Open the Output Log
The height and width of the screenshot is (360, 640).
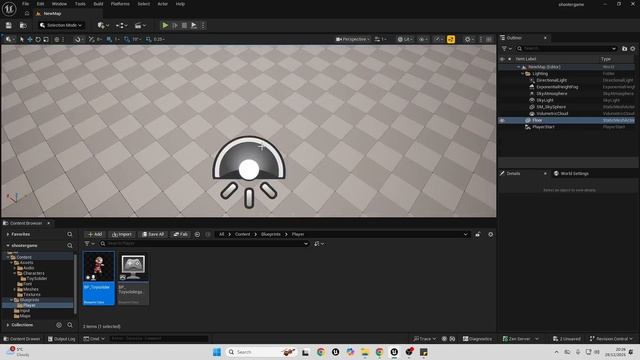coord(61,339)
